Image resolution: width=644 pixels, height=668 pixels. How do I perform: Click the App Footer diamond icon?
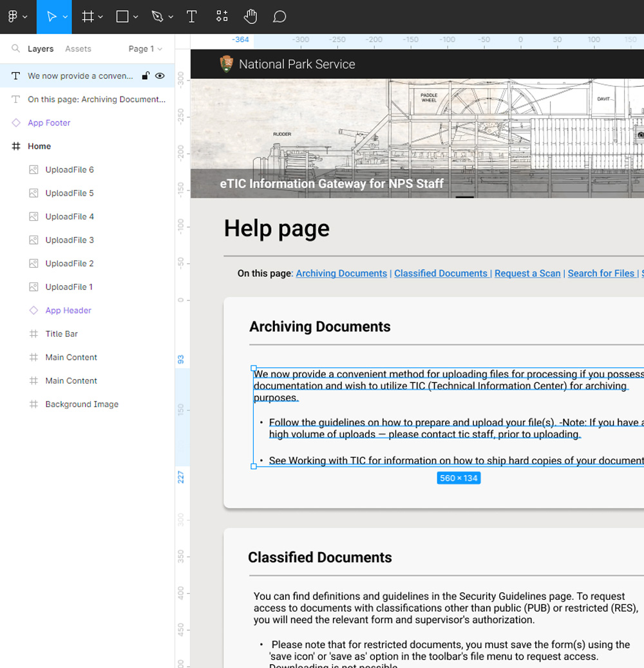pyautogui.click(x=16, y=123)
